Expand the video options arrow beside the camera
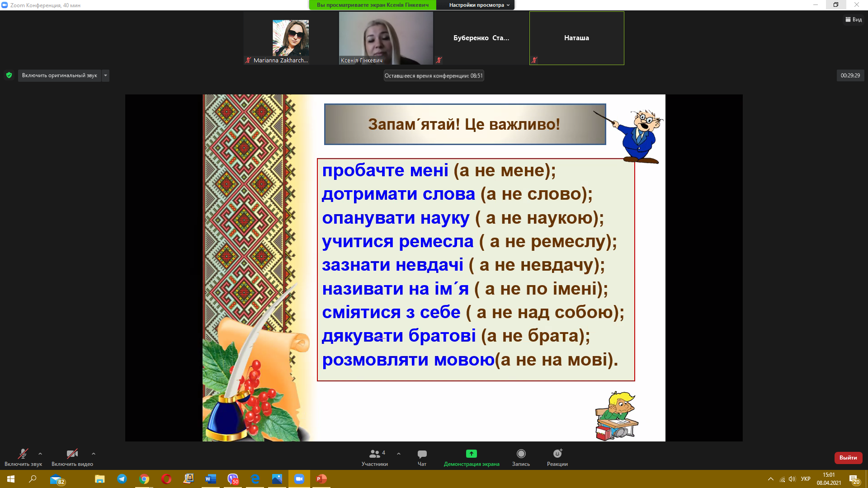Screen dimensions: 868x488 point(94,454)
